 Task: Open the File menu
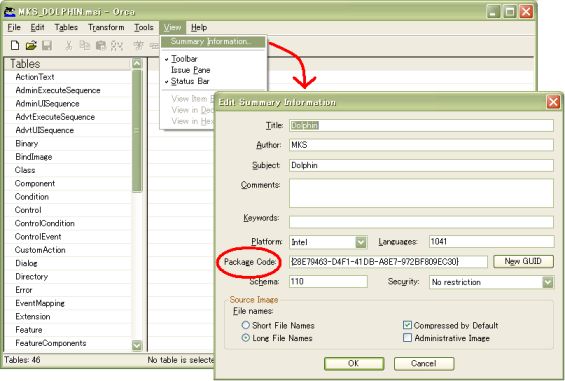(14, 27)
